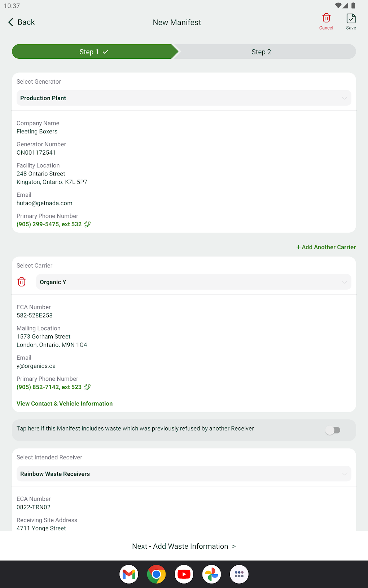Open the app drawer icon

239,574
